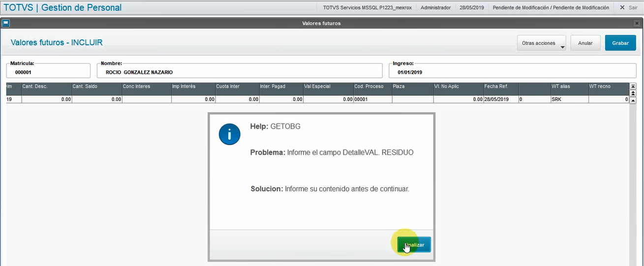The width and height of the screenshot is (644, 266).
Task: Click the empty Conc Interes cell
Action: [146, 99]
